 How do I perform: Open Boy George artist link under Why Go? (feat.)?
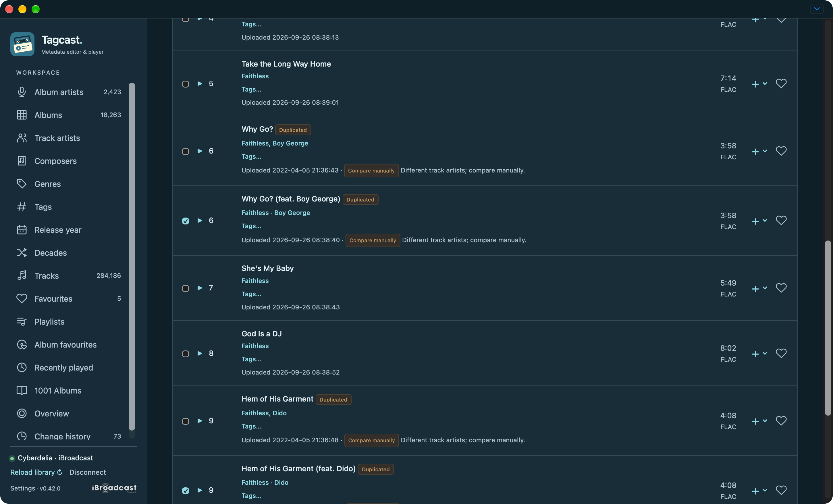(292, 213)
